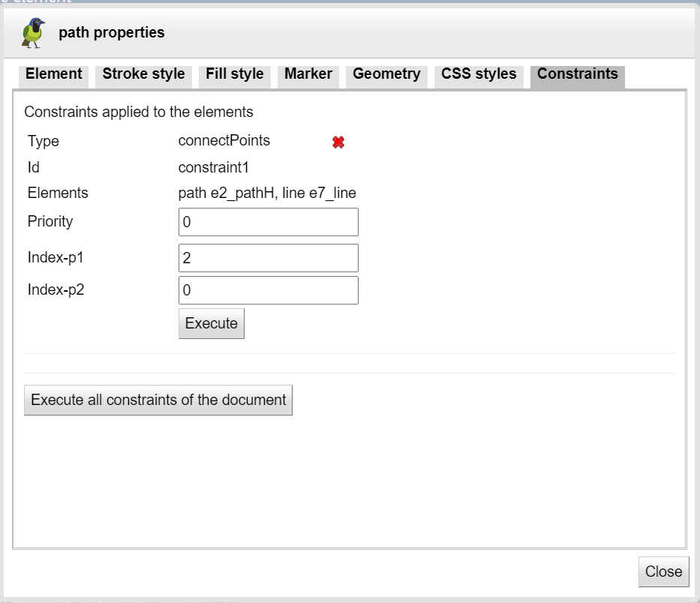The height and width of the screenshot is (603, 700).
Task: Select the connectPoints type value
Action: [224, 140]
